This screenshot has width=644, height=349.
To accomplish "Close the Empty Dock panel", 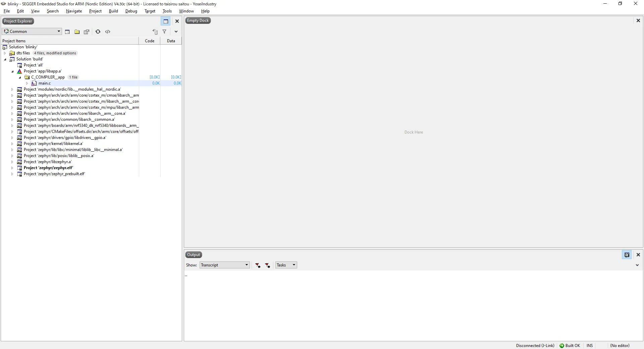I will pos(638,20).
